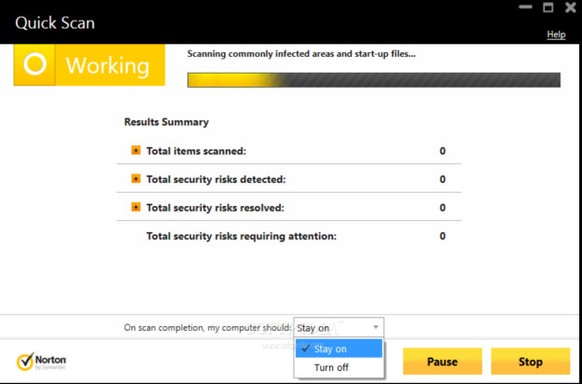The height and width of the screenshot is (384, 582).
Task: Expand Total security risks resolved row
Action: click(x=136, y=207)
